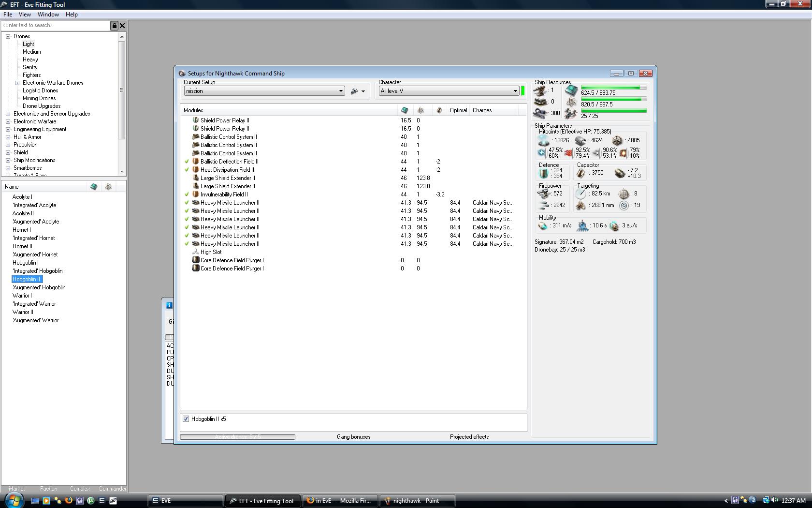This screenshot has width=812, height=508.
Task: Open the Window menu
Action: [x=48, y=15]
